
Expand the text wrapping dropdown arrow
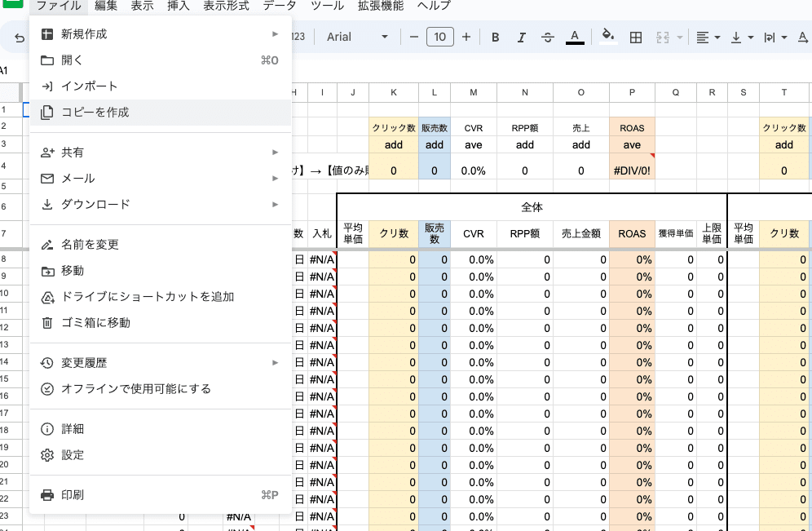pyautogui.click(x=784, y=38)
